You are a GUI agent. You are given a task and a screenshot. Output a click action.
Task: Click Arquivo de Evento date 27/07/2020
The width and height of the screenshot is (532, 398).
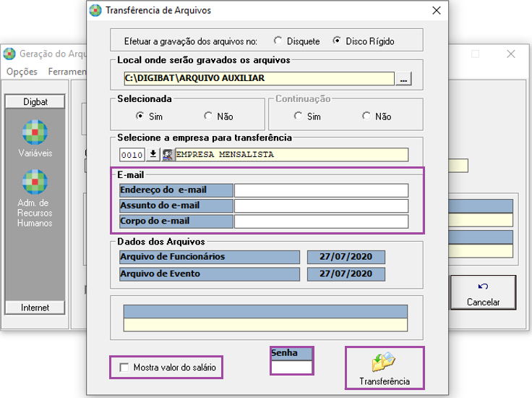pyautogui.click(x=346, y=274)
